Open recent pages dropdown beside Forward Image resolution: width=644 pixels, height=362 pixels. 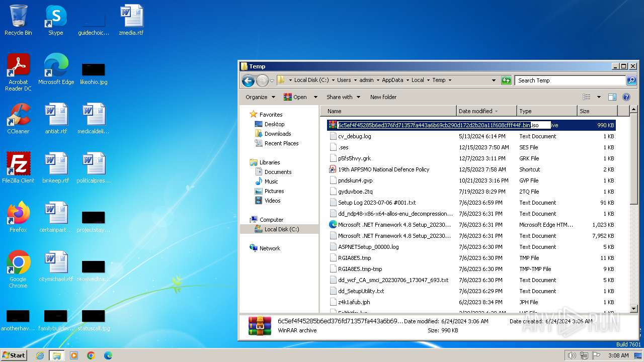[272, 80]
